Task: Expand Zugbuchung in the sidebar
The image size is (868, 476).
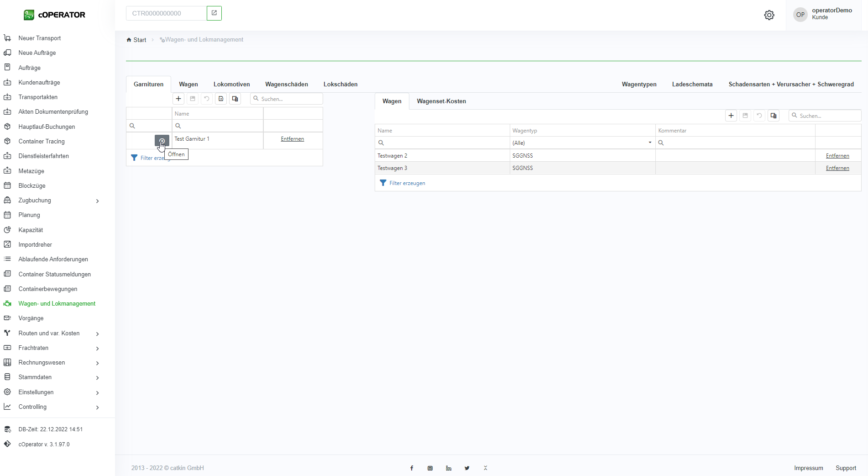Action: coord(97,201)
